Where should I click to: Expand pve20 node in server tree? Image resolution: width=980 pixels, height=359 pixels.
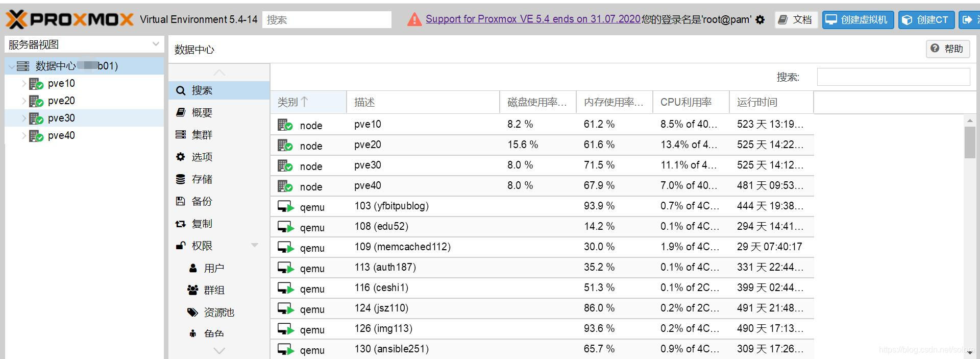(23, 101)
